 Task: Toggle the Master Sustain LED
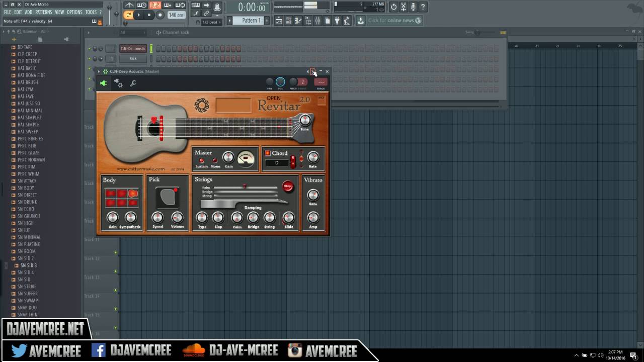(x=202, y=160)
